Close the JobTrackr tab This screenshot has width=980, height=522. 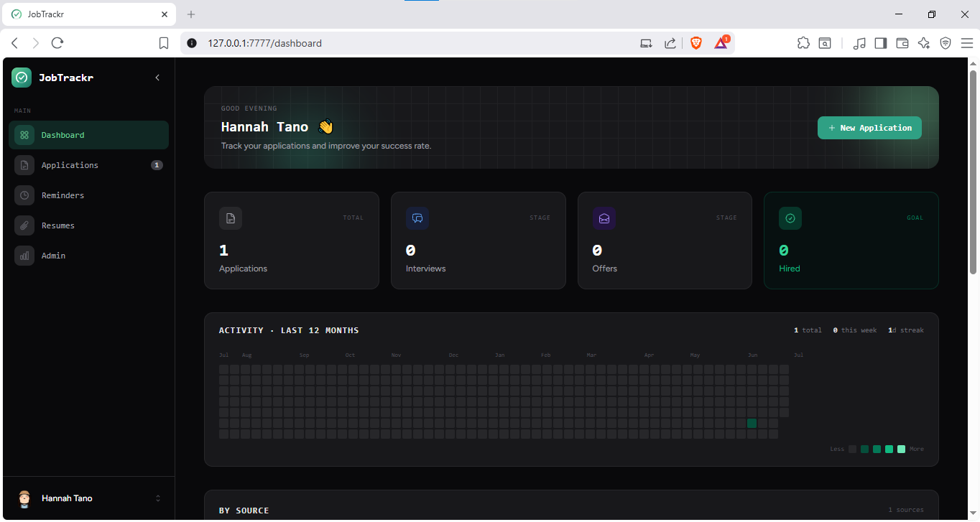165,14
